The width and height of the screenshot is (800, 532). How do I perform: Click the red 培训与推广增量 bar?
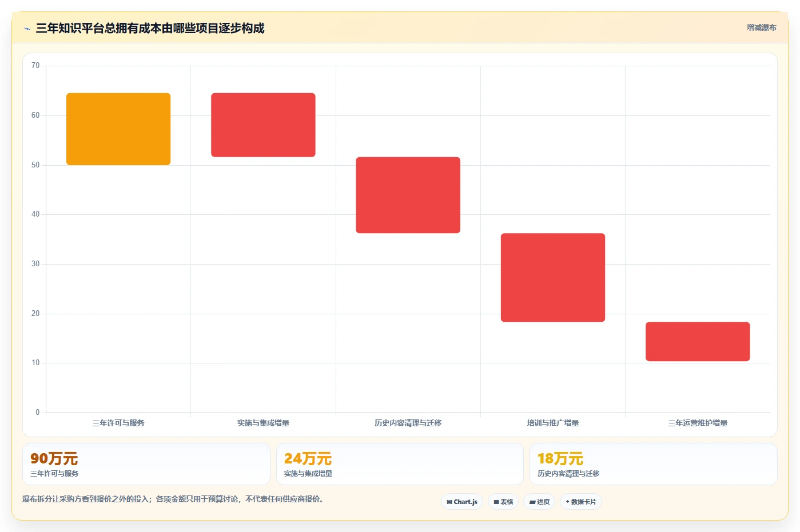point(553,278)
